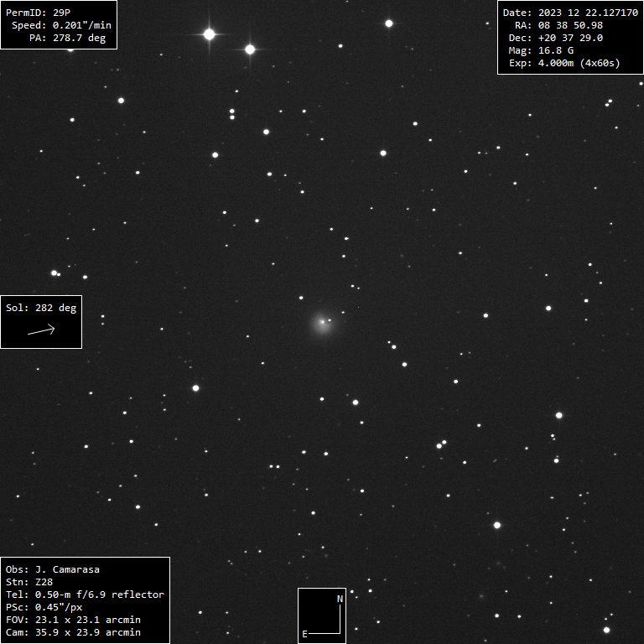Screen dimensions: 644x644
Task: Click the Stn: Z28 station code
Action: pos(29,582)
